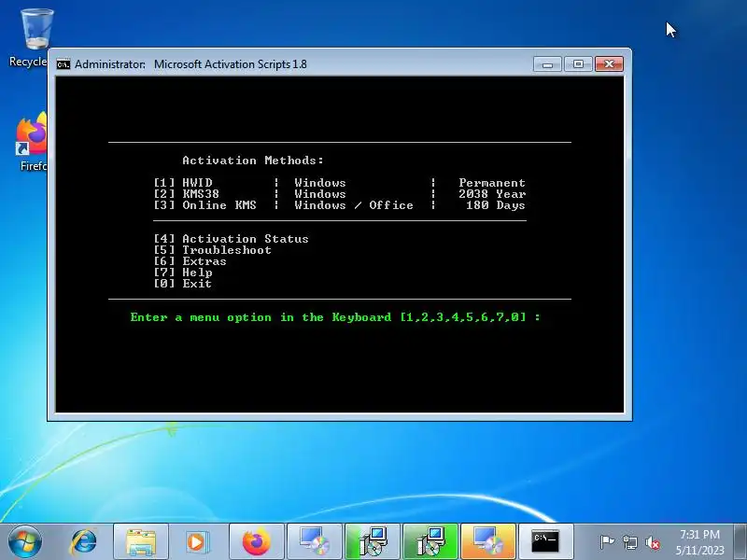Viewport: 747px width, 560px height.
Task: Launch Internet Explorer from the taskbar
Action: (x=83, y=542)
